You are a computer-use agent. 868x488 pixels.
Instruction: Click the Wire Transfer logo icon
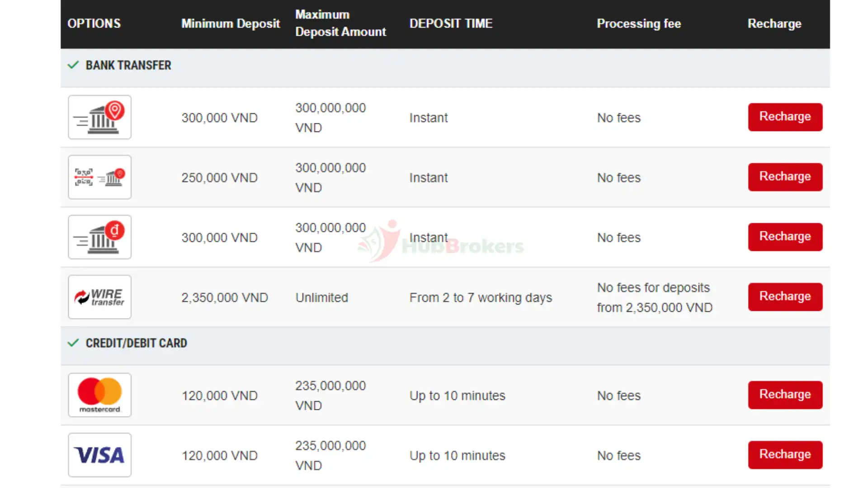click(99, 297)
